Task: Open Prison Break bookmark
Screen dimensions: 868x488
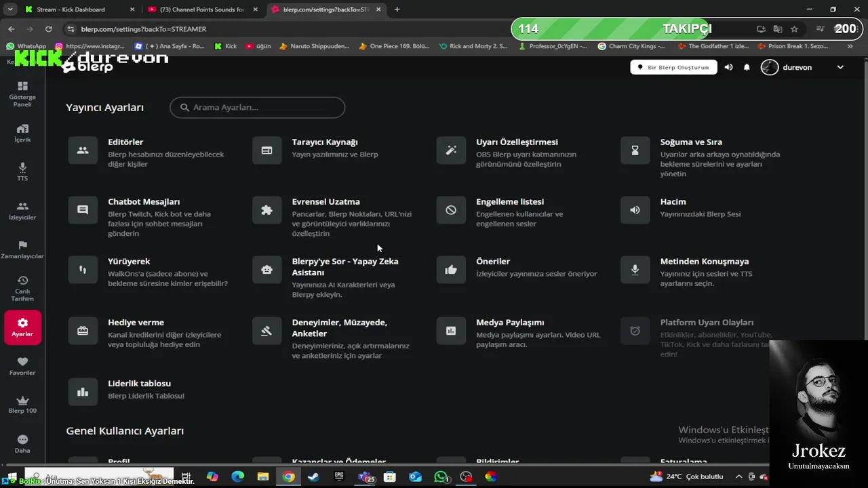Action: [793, 46]
